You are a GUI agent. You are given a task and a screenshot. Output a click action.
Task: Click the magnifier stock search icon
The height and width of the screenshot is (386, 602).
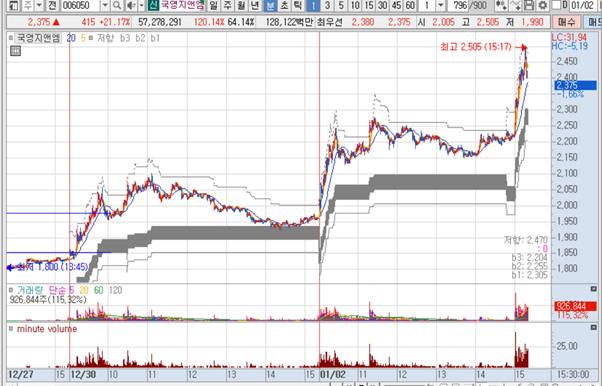click(117, 5)
